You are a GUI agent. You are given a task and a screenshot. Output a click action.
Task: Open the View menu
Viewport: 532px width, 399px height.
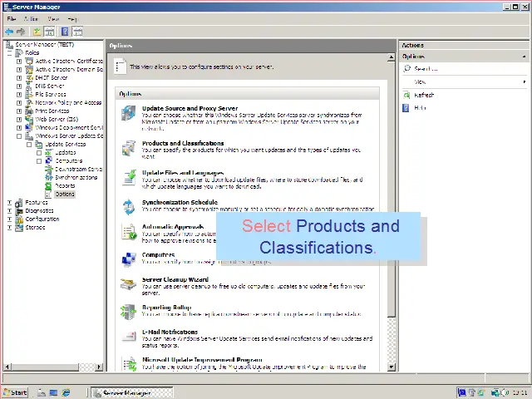click(53, 18)
